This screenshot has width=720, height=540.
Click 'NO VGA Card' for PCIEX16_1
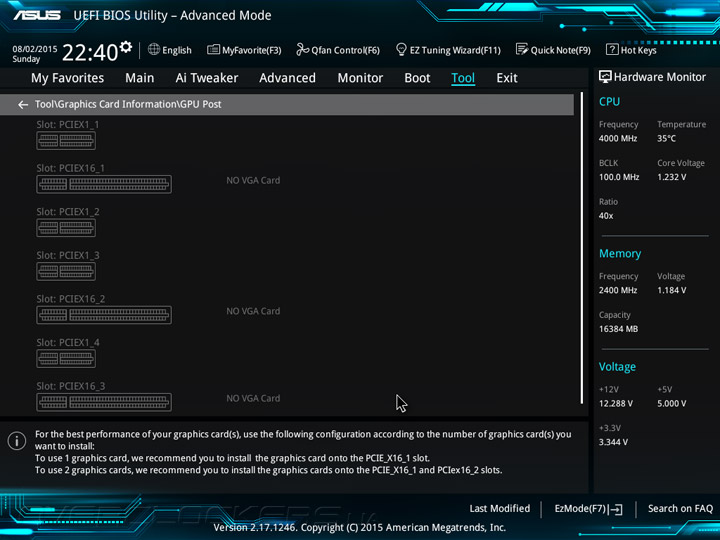pos(253,180)
